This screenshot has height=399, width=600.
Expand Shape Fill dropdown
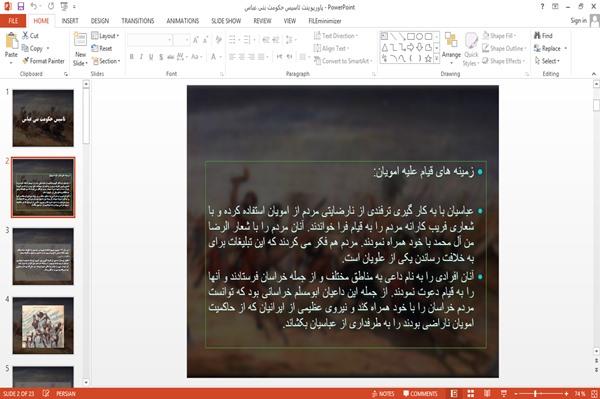coord(499,36)
